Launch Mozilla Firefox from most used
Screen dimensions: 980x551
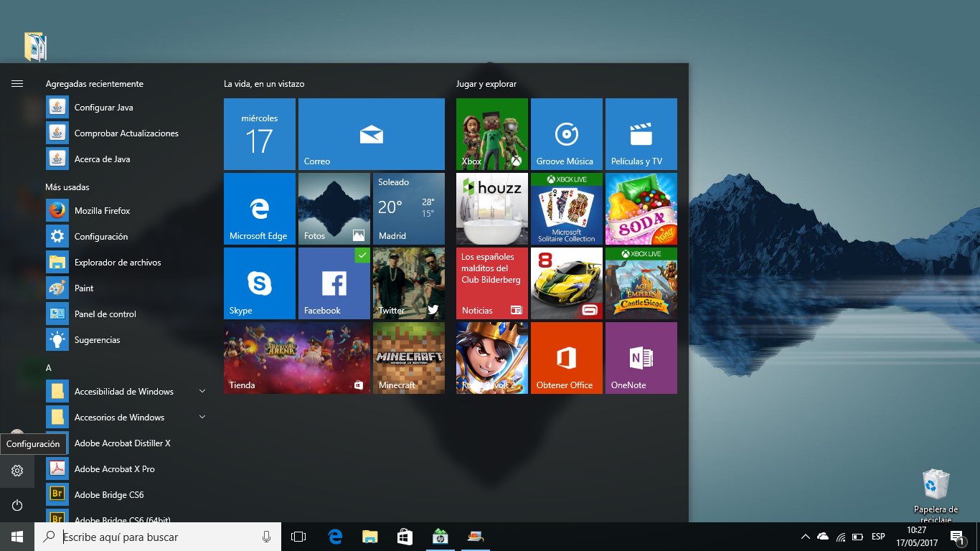click(102, 211)
